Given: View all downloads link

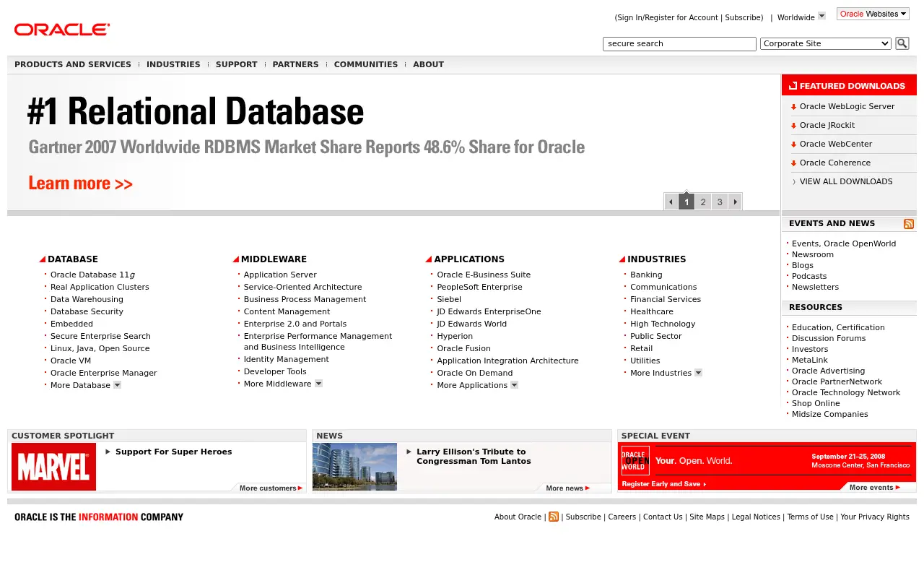Looking at the screenshot, I should pyautogui.click(x=846, y=181).
